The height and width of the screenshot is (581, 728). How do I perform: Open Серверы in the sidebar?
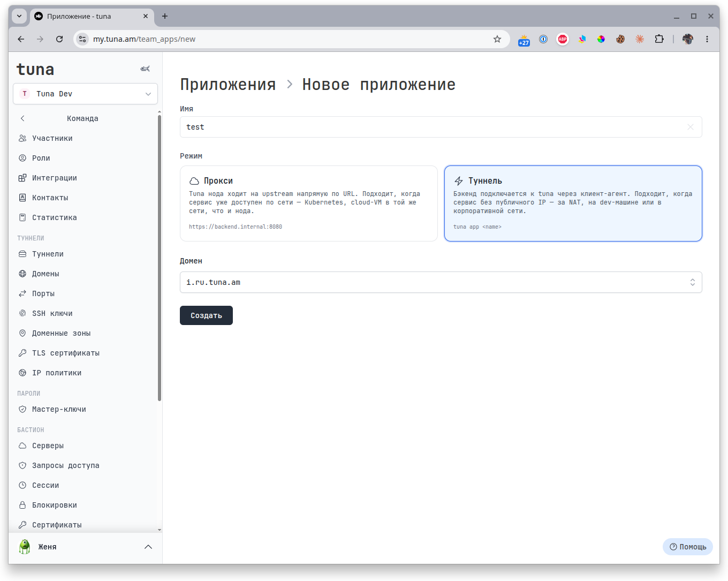[x=48, y=446]
